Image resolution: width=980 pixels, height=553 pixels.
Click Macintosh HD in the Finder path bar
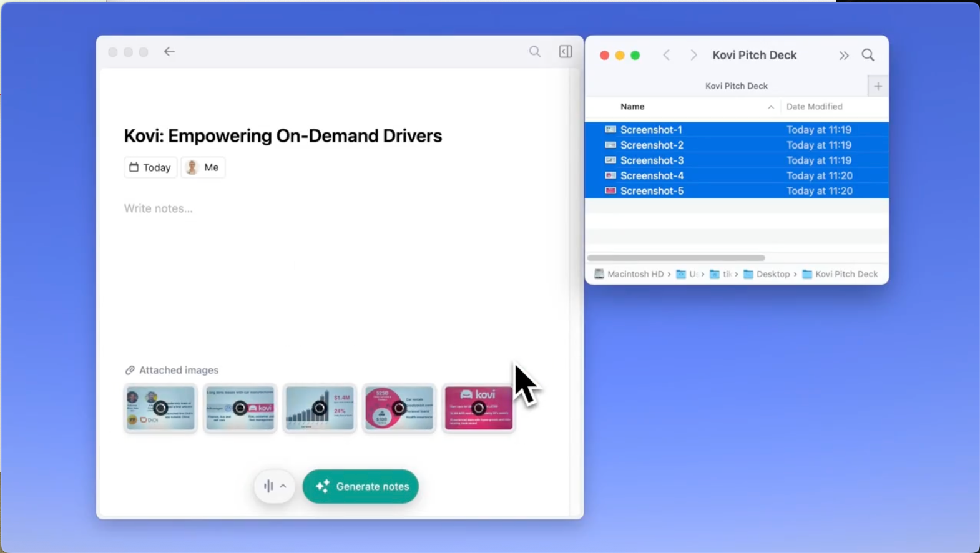click(629, 274)
